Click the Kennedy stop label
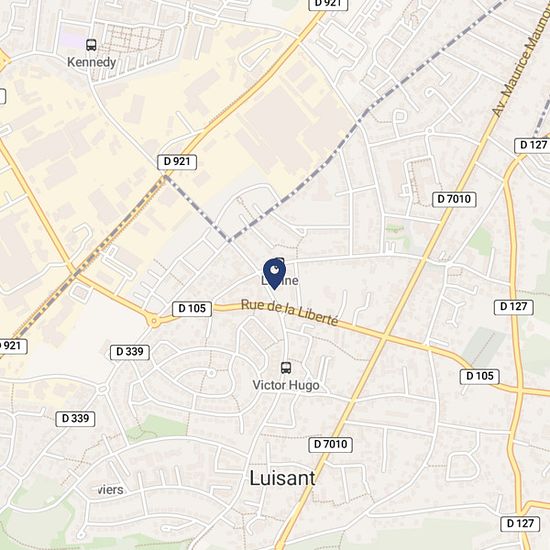Screen dimensions: 550x550 point(92,62)
